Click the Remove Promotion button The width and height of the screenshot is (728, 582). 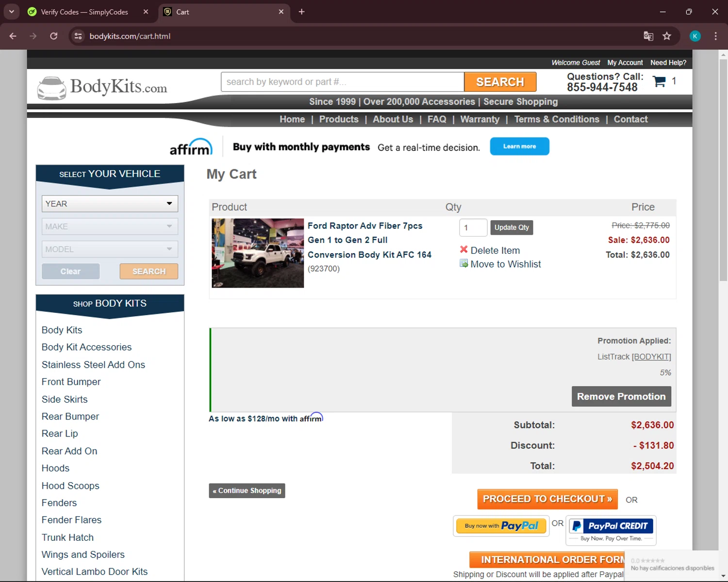point(621,396)
